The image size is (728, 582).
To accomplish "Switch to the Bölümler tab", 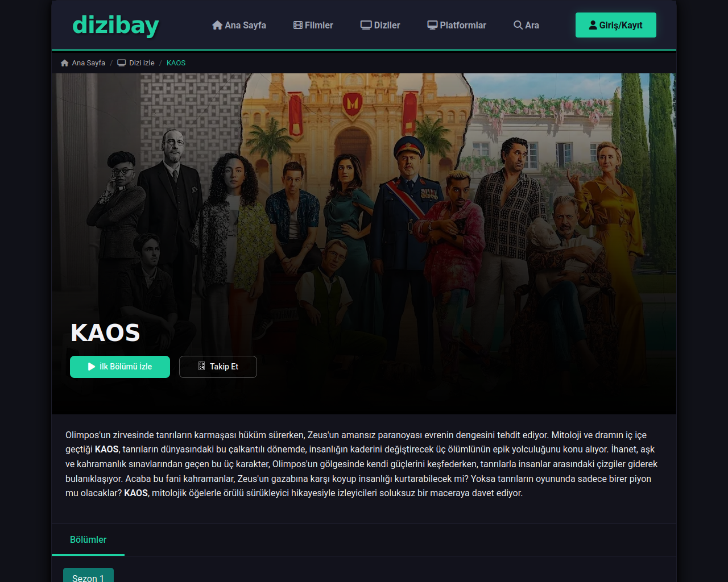I will 88,539.
